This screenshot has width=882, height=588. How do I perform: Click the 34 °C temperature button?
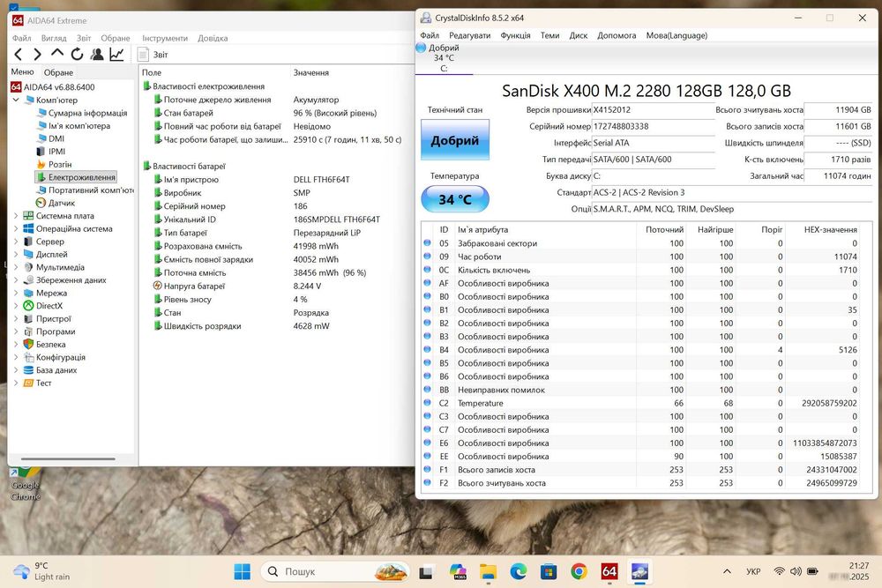pyautogui.click(x=455, y=199)
